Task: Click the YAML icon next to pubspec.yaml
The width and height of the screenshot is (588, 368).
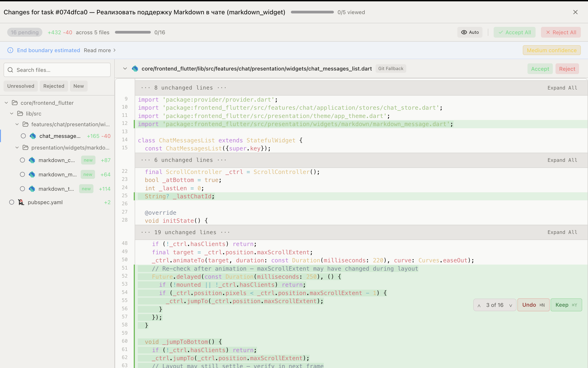Action: 21,202
